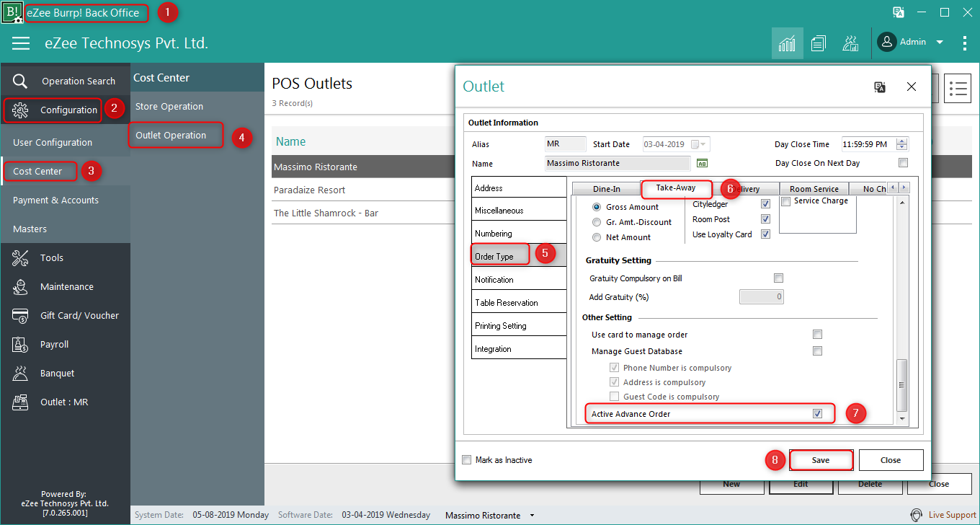
Task: Select Gross Amount radio button
Action: coord(597,207)
